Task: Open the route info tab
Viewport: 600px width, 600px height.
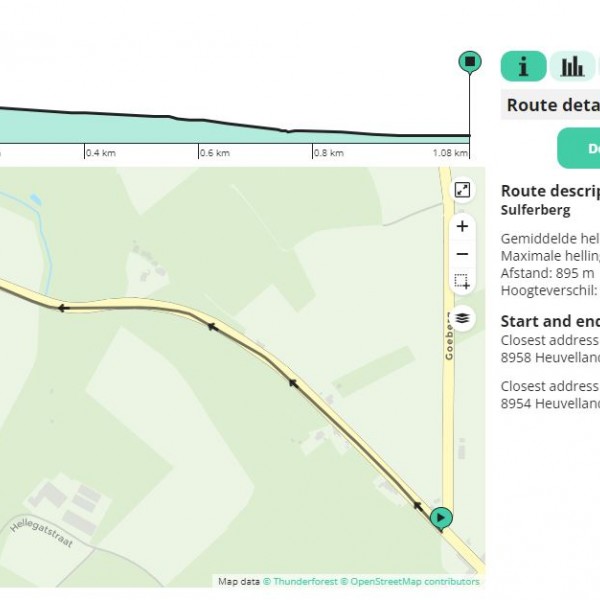Action: (523, 66)
